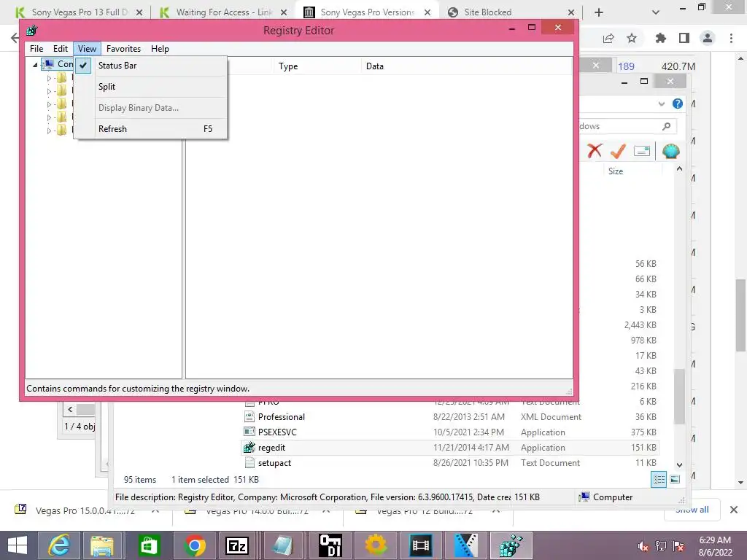Go back with Chrome's back arrow
The height and width of the screenshot is (560, 747).
15,38
